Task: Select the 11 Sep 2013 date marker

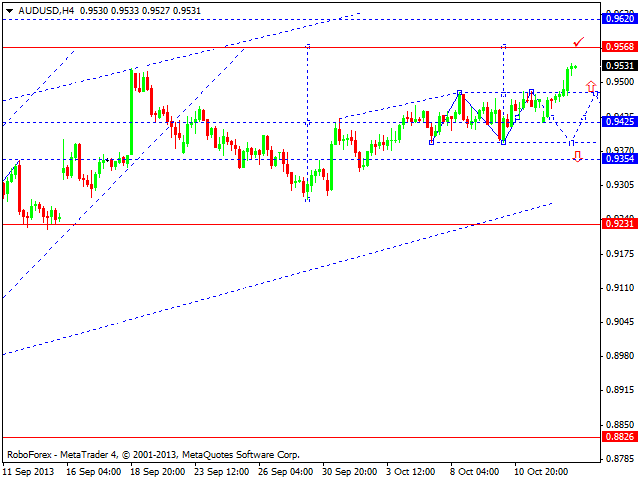Action: tap(30, 470)
